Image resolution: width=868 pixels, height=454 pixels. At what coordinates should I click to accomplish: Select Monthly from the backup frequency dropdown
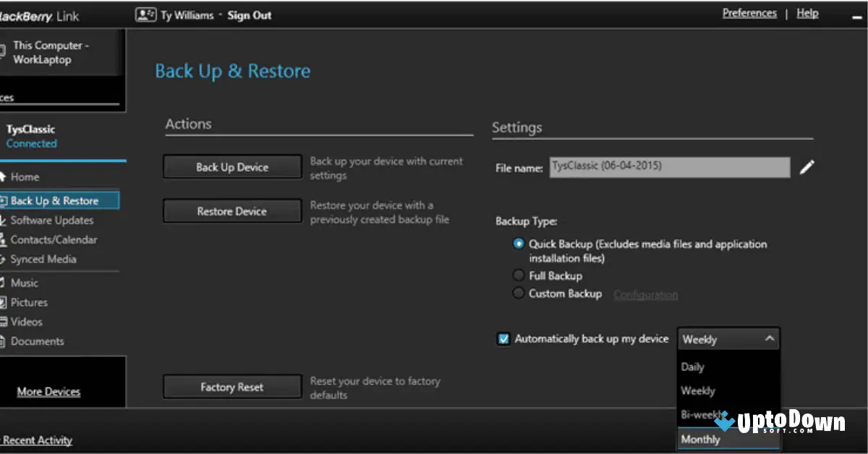tap(700, 439)
